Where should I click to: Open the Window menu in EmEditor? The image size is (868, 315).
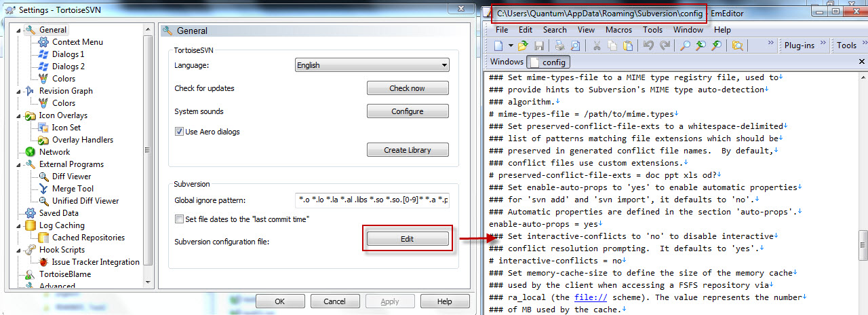688,30
